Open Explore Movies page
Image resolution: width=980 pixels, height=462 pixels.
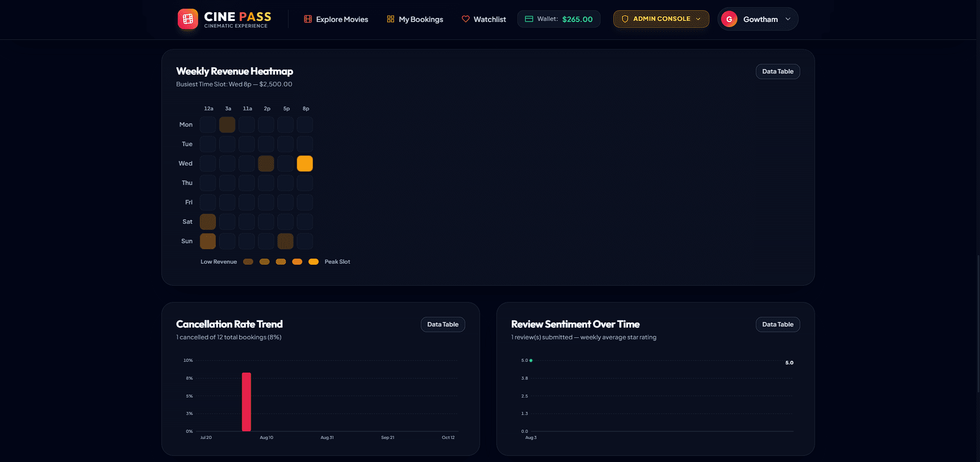(336, 19)
